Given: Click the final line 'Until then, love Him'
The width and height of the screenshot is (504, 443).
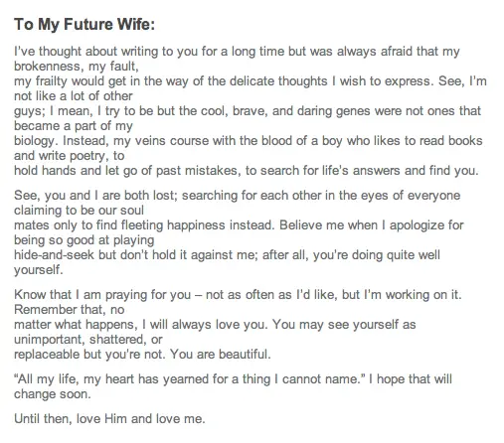Looking at the screenshot, I should [109, 419].
